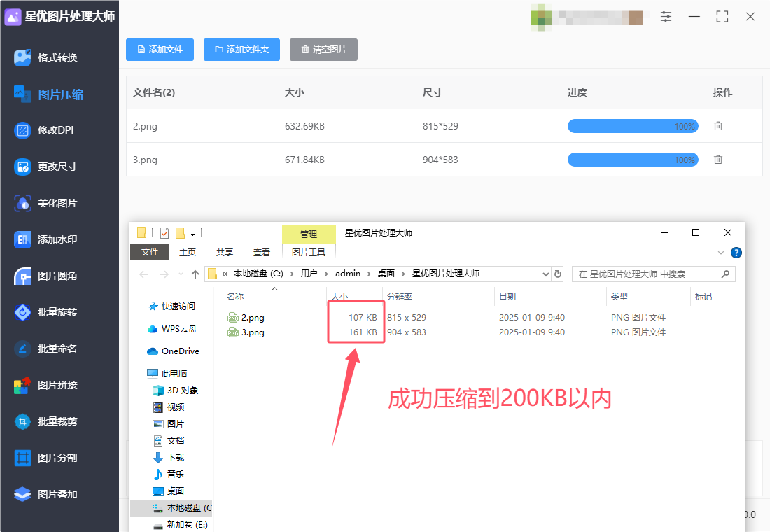Select 图片压缩 sidebar item

tap(48, 94)
